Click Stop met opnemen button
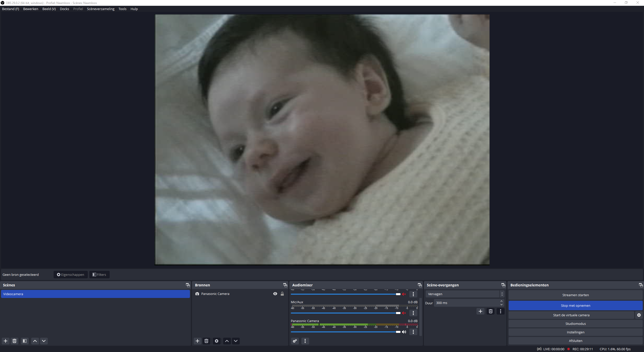This screenshot has height=352, width=644. click(575, 305)
